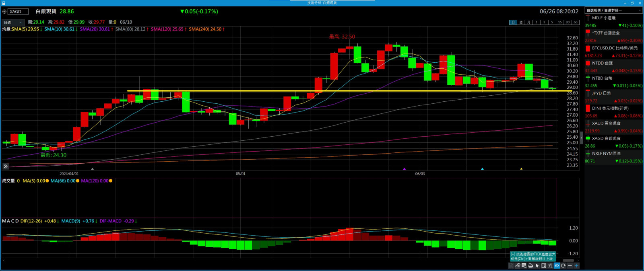This screenshot has height=271, width=644.
Task: Select the arrow cursor tool
Action: (537, 266)
